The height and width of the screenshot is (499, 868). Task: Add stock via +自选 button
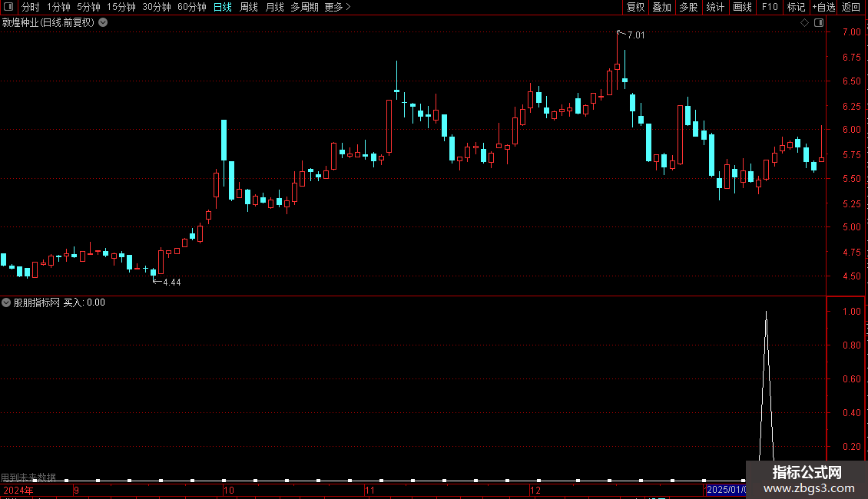point(823,7)
